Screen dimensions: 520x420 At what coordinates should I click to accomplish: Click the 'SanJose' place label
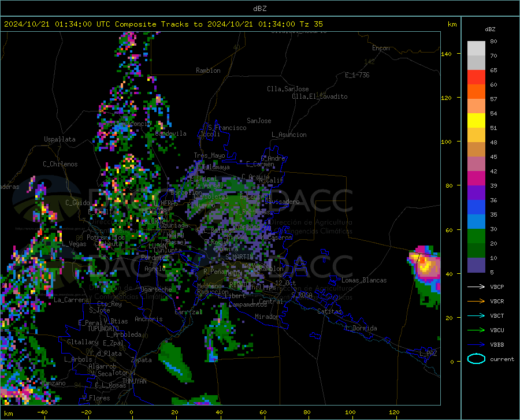click(x=259, y=121)
